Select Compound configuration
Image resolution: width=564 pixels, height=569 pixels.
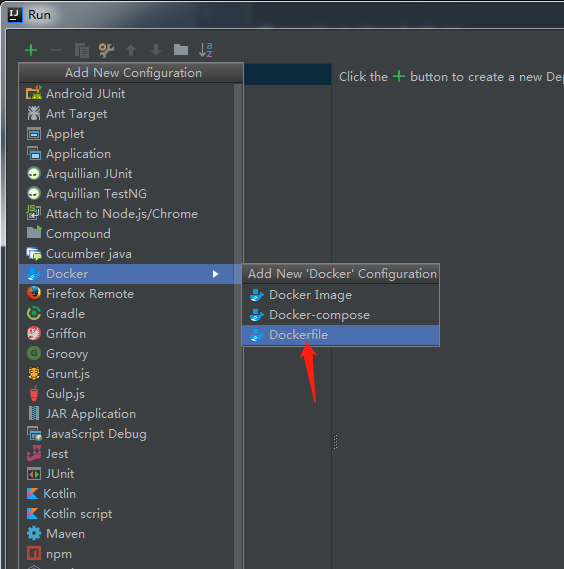point(127,234)
